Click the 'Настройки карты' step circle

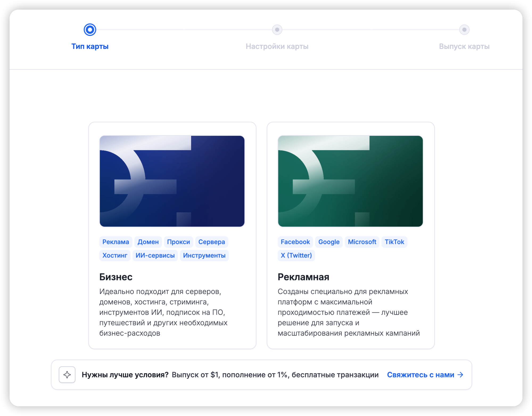coord(277,30)
